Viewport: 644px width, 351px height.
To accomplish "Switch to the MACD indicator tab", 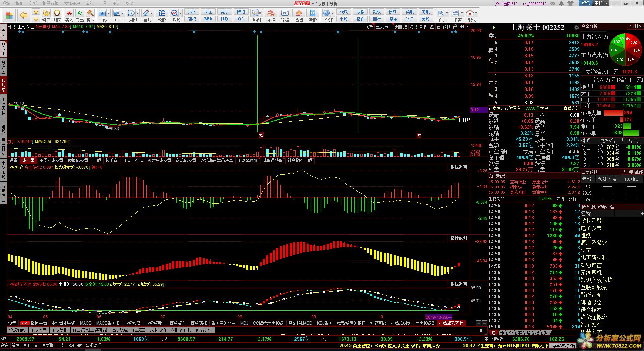I will coord(86,323).
